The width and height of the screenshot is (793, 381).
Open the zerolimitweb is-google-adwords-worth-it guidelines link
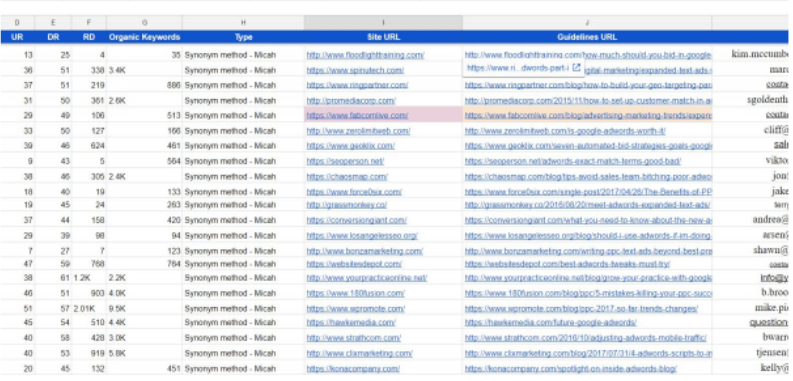click(565, 131)
